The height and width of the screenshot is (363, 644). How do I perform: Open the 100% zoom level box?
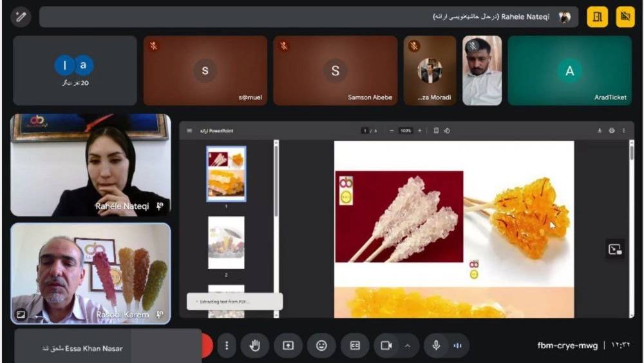(405, 131)
